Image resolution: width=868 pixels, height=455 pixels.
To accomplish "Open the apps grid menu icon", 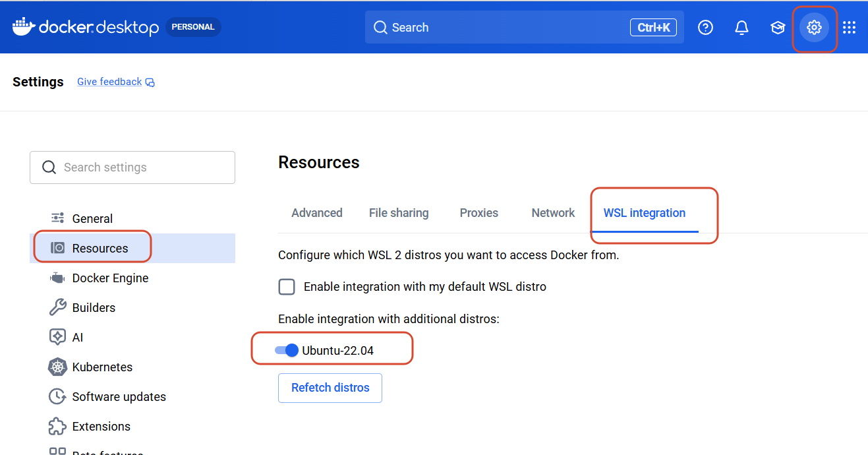I will point(849,27).
